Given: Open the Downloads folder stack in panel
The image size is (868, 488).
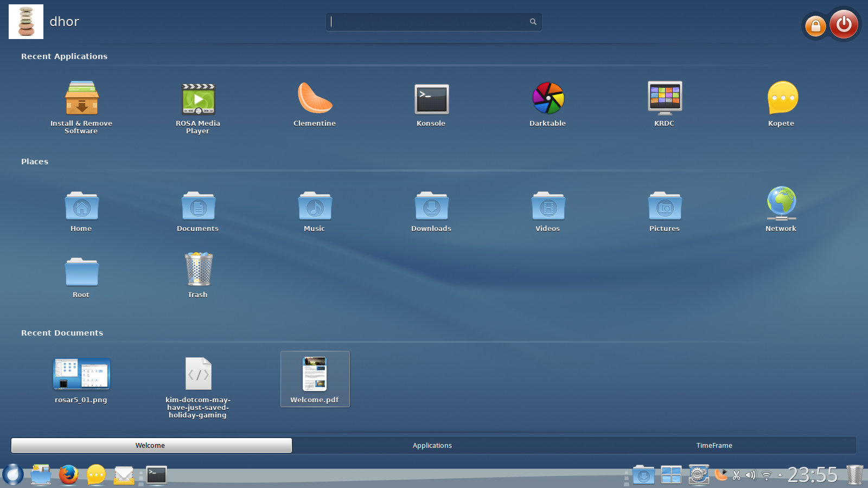Looking at the screenshot, I should pos(643,474).
